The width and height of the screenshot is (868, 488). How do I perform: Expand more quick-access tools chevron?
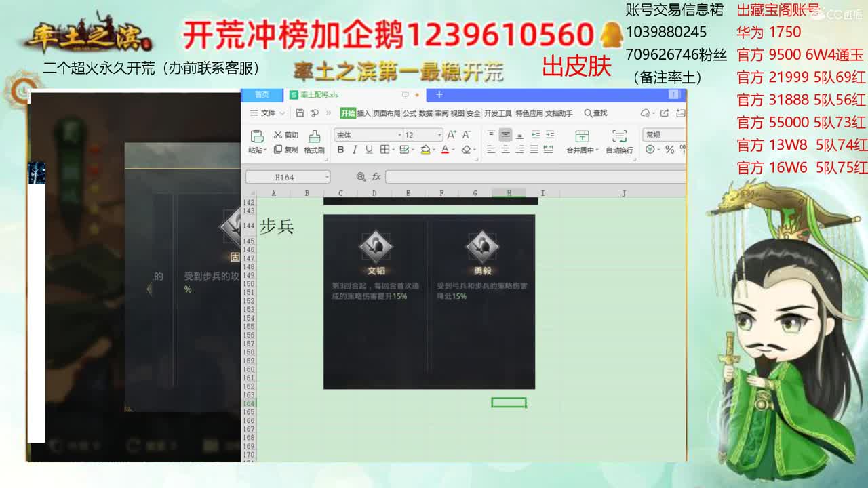(x=329, y=113)
